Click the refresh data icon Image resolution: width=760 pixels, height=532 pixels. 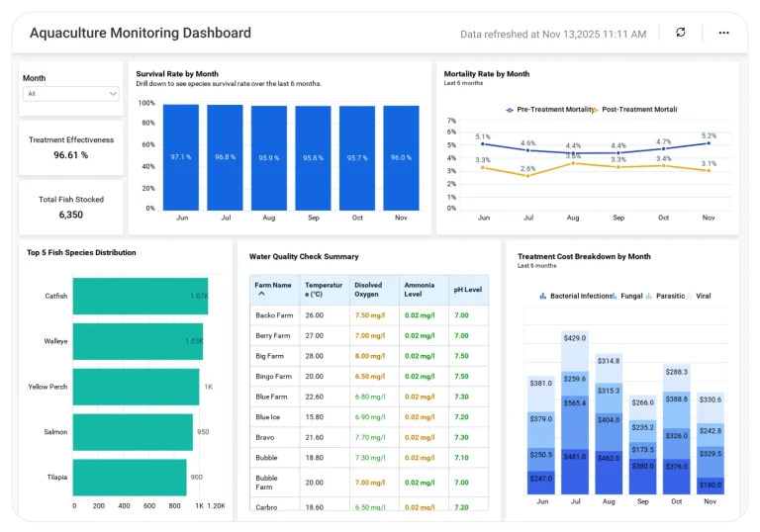coord(681,33)
